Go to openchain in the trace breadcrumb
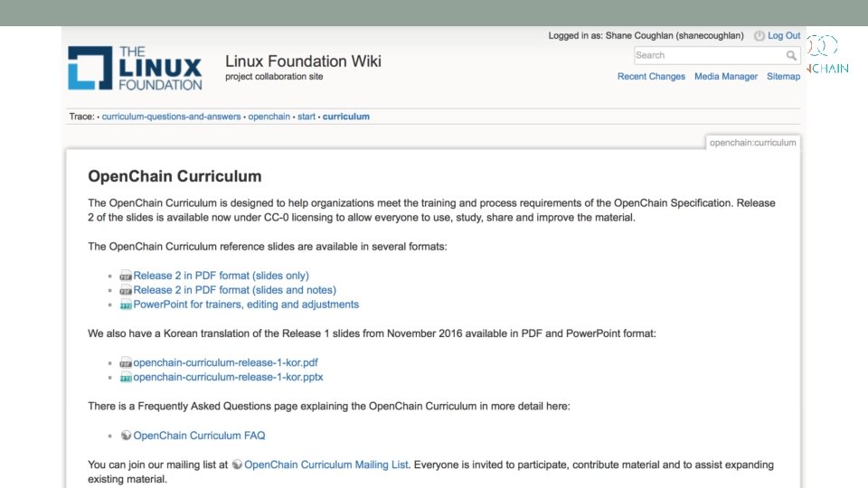Screen dimensions: 868x488 [x=269, y=117]
